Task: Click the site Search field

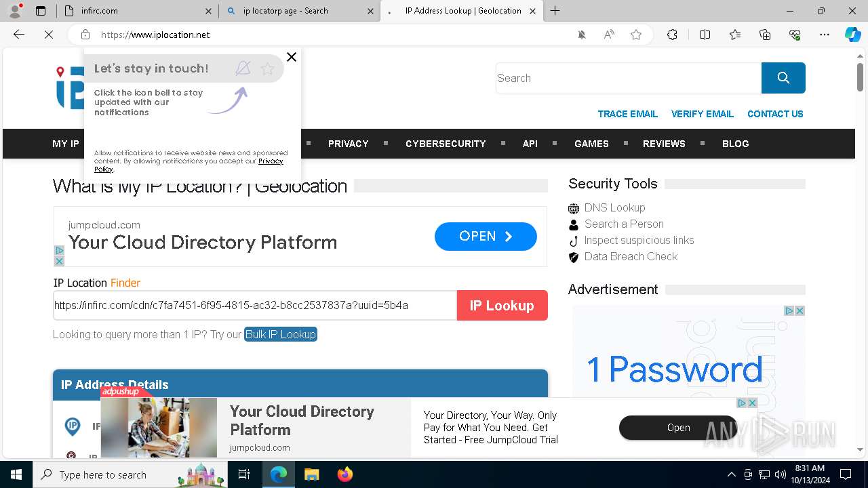Action: point(629,78)
